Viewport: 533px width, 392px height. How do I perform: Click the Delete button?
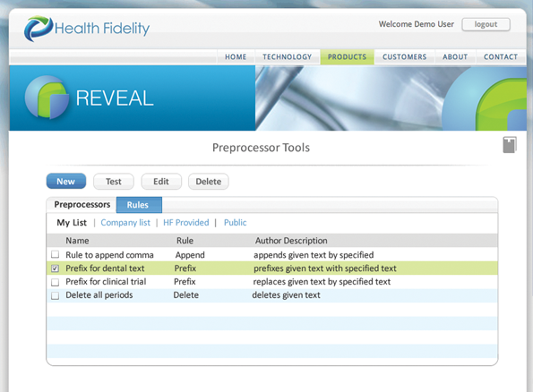click(209, 182)
